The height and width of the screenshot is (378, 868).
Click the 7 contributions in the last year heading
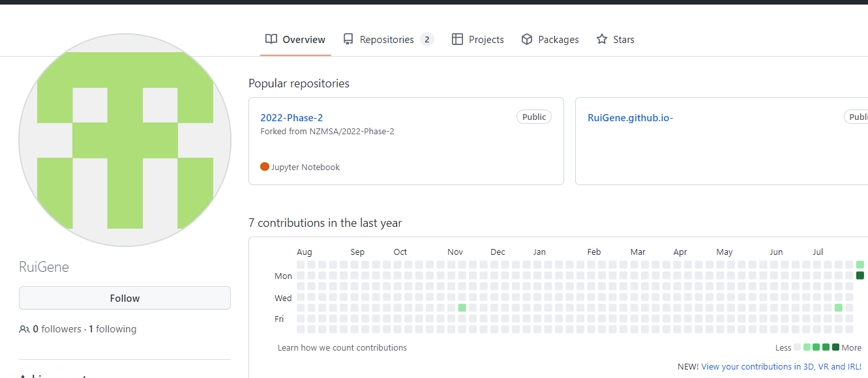coord(325,223)
